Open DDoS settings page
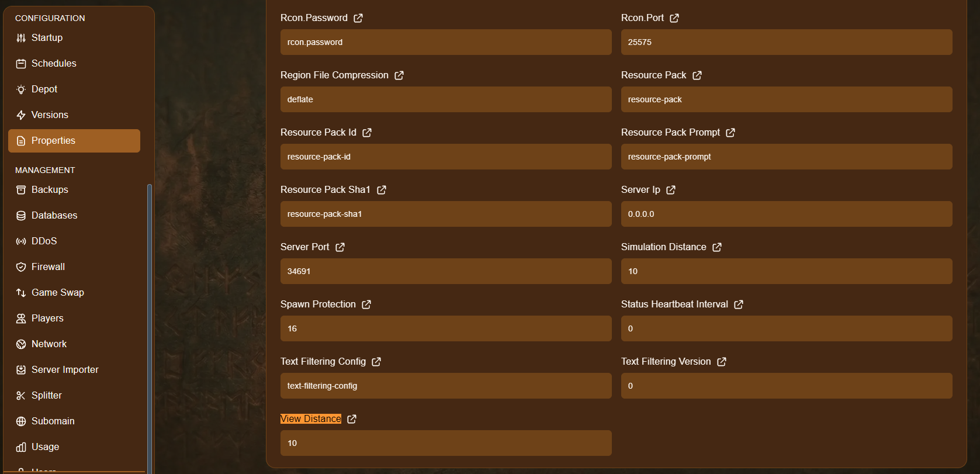Image resolution: width=980 pixels, height=474 pixels. click(74, 241)
